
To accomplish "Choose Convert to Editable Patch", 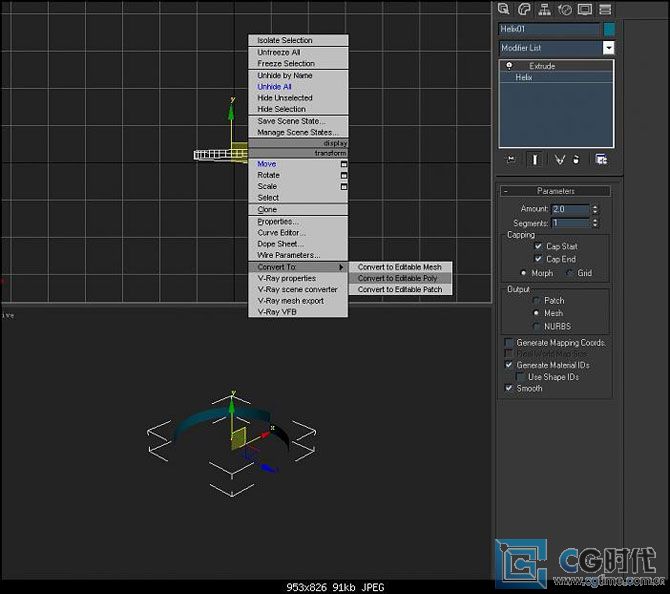I will pos(400,289).
